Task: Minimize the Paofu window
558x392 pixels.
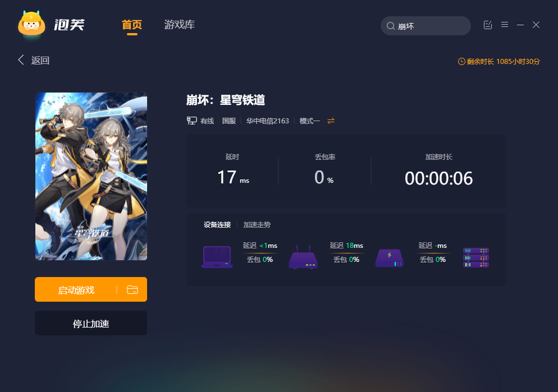Action: pyautogui.click(x=520, y=25)
